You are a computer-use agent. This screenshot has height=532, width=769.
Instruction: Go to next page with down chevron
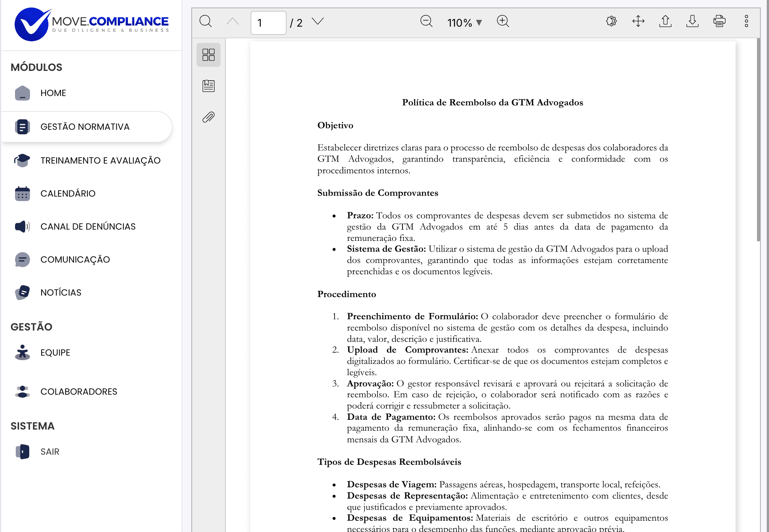(x=318, y=21)
